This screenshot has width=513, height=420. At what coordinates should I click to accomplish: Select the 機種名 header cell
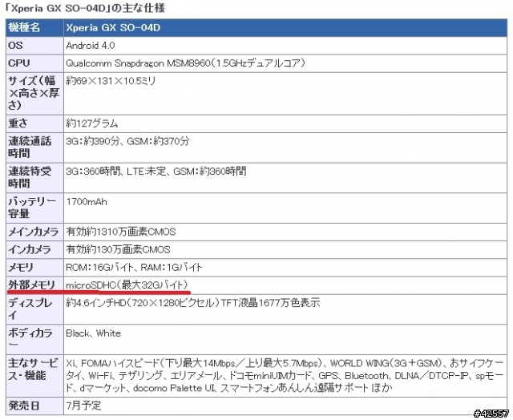pos(24,27)
